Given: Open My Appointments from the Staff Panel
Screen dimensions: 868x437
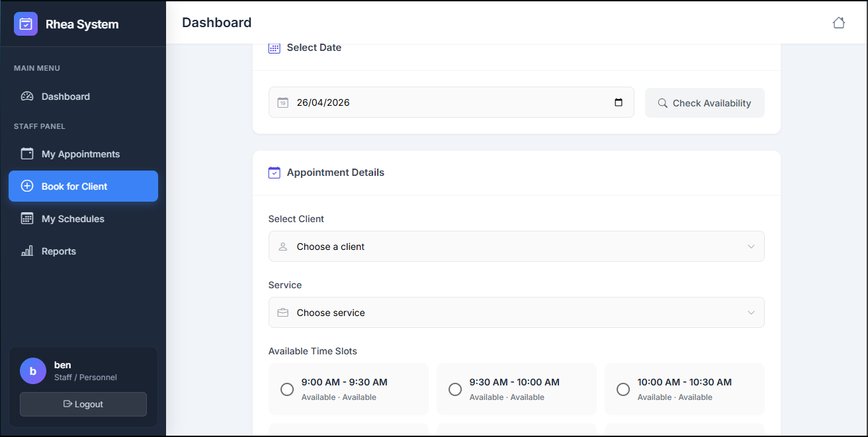Looking at the screenshot, I should pos(80,153).
